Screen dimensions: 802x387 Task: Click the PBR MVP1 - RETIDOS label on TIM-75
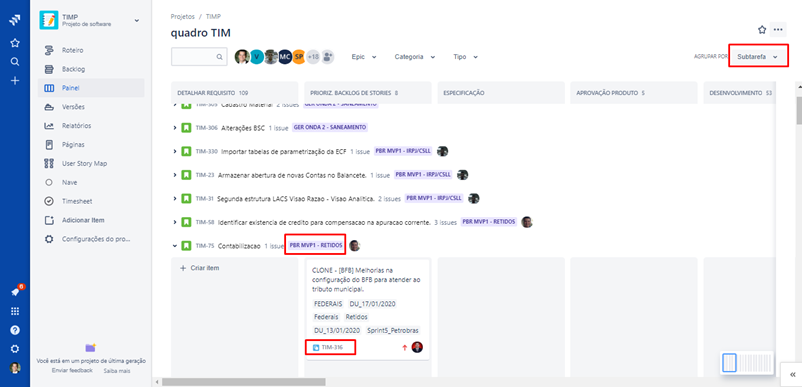coord(316,245)
